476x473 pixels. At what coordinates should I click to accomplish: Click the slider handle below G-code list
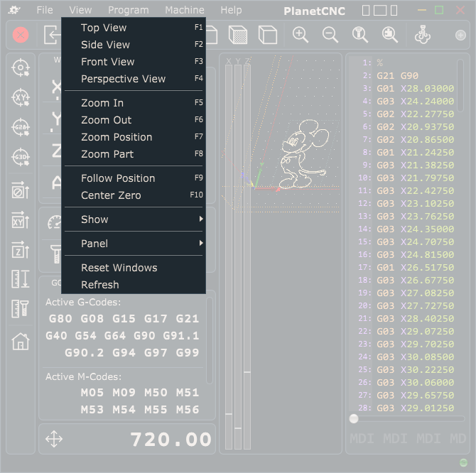pyautogui.click(x=354, y=418)
